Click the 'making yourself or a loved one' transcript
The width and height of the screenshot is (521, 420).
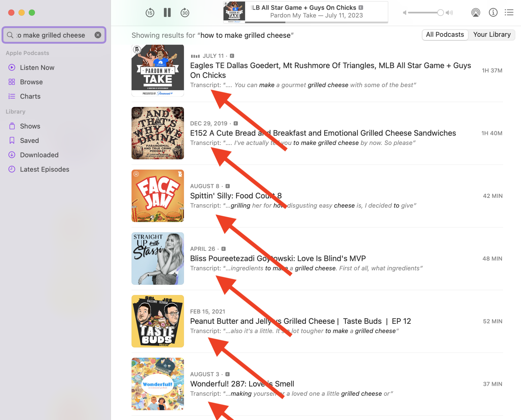(291, 394)
